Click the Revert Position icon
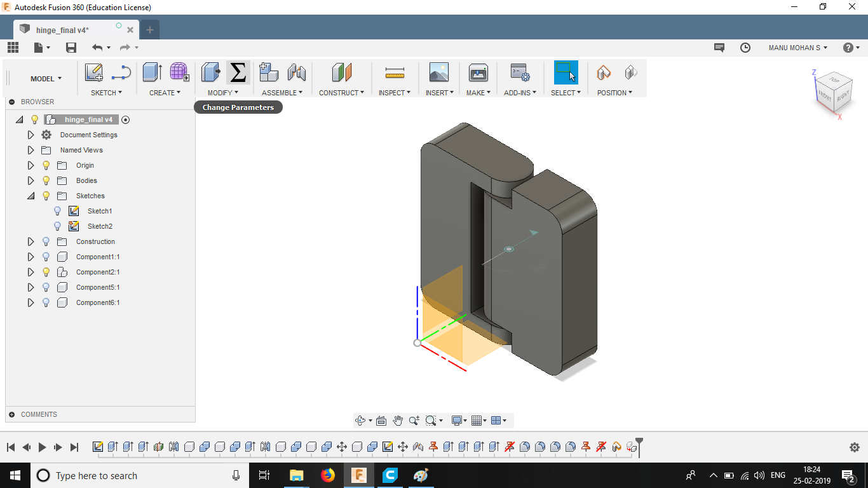Image resolution: width=868 pixels, height=488 pixels. 630,72
